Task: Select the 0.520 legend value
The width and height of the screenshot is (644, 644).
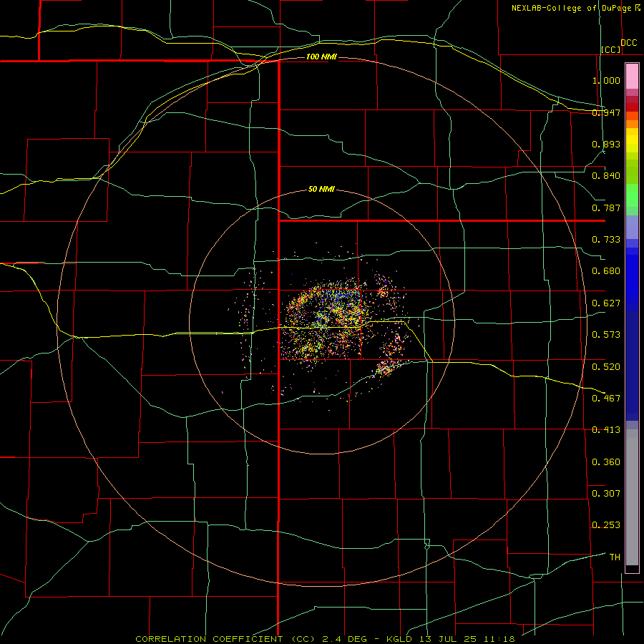Action: [606, 367]
